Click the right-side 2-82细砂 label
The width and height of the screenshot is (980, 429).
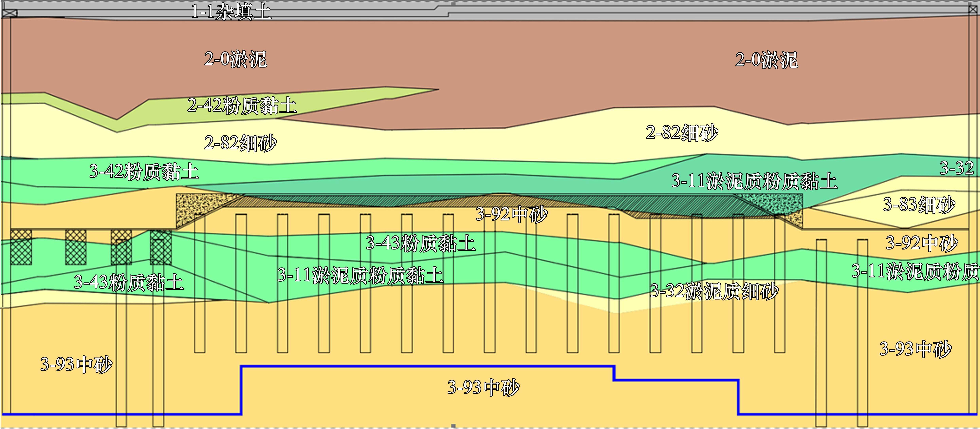[x=682, y=133]
